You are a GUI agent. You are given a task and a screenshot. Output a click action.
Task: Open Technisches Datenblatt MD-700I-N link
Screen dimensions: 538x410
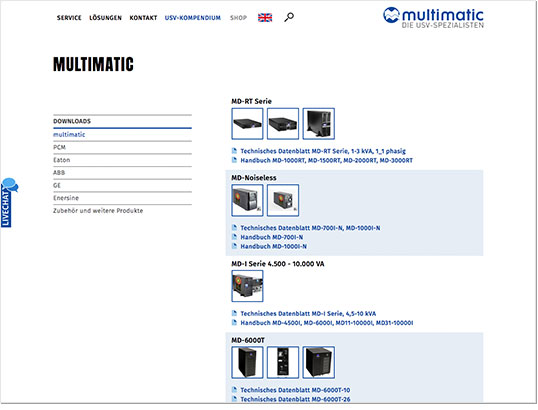[310, 228]
